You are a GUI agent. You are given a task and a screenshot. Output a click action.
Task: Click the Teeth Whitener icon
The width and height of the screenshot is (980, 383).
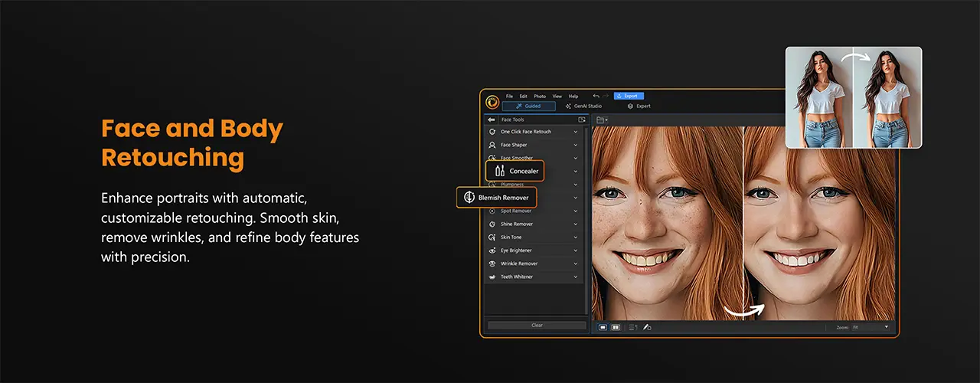[492, 277]
